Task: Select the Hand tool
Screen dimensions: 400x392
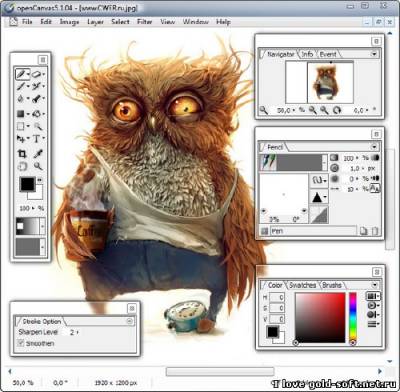Action: pyautogui.click(x=22, y=166)
